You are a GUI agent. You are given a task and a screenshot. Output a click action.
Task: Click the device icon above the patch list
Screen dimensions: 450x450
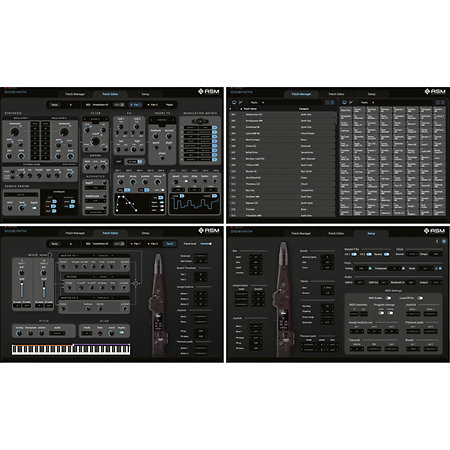click(x=234, y=102)
